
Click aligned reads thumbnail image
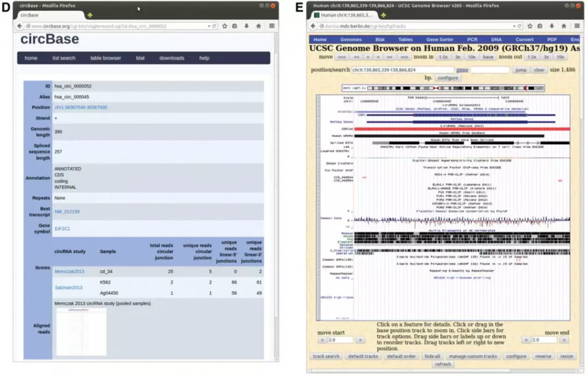click(82, 332)
